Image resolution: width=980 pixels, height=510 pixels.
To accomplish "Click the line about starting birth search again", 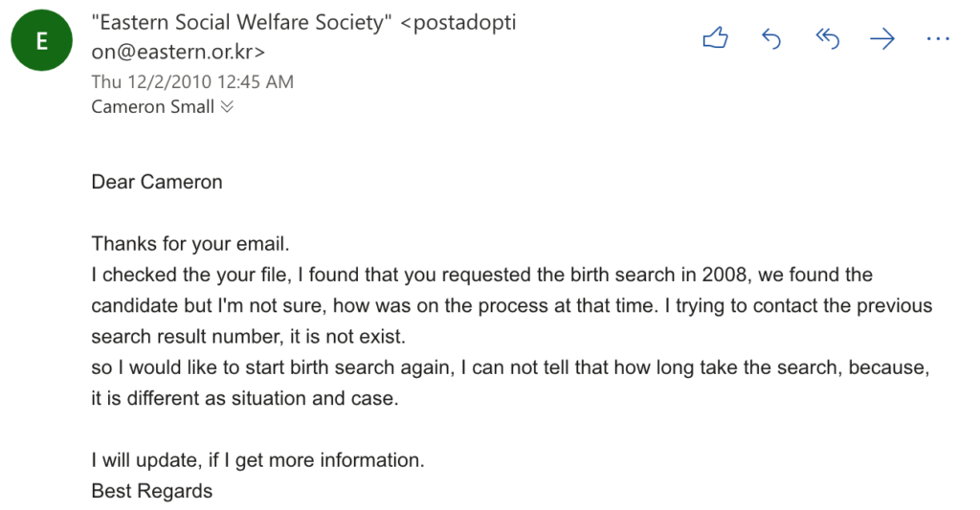I will pos(511,367).
